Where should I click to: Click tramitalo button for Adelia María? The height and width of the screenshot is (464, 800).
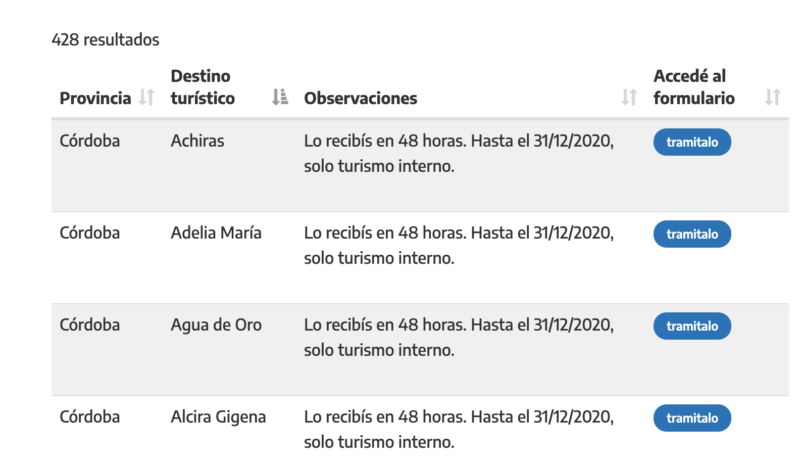click(x=692, y=234)
